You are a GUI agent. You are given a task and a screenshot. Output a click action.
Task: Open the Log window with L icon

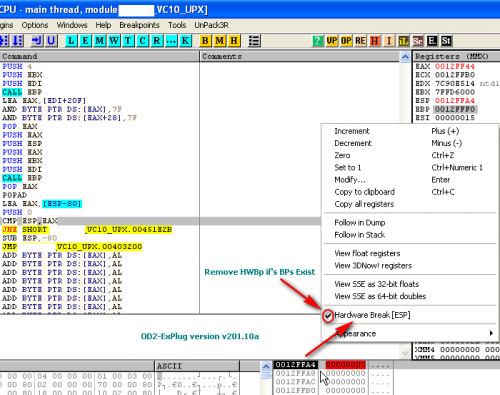coord(71,41)
